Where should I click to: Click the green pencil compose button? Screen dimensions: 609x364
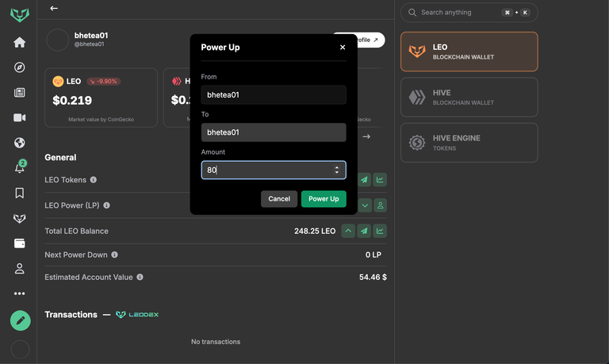tap(20, 320)
